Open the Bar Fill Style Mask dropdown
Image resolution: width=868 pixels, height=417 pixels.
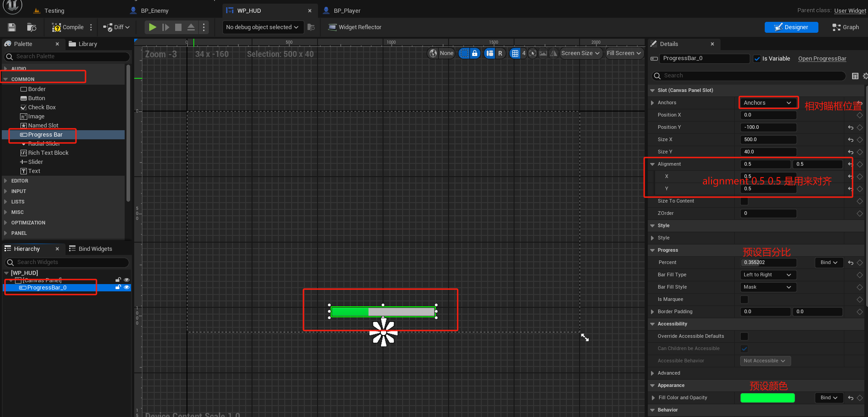click(768, 287)
